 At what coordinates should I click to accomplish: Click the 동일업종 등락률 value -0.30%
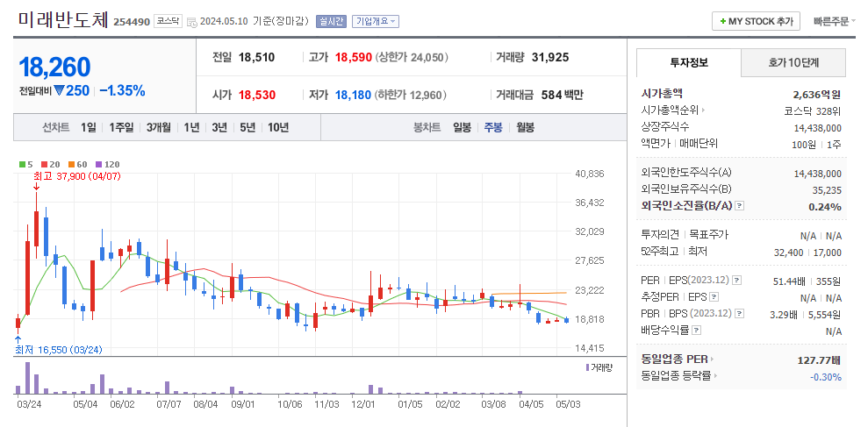[825, 377]
